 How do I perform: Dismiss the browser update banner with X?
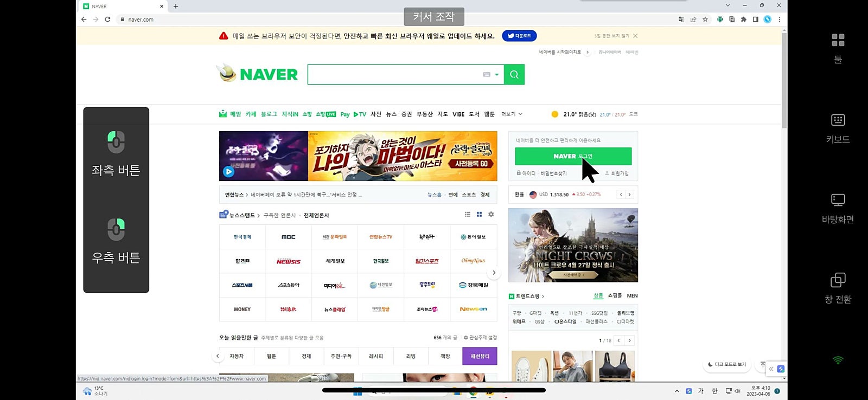[635, 36]
